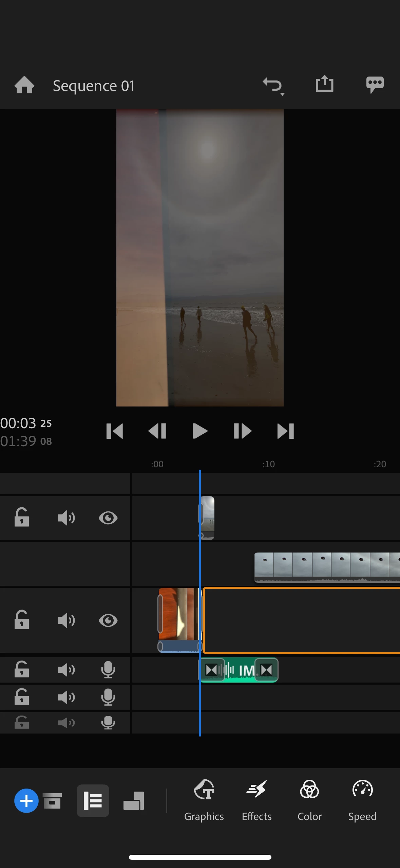Go to the Home screen
This screenshot has height=868, width=400.
click(x=24, y=85)
